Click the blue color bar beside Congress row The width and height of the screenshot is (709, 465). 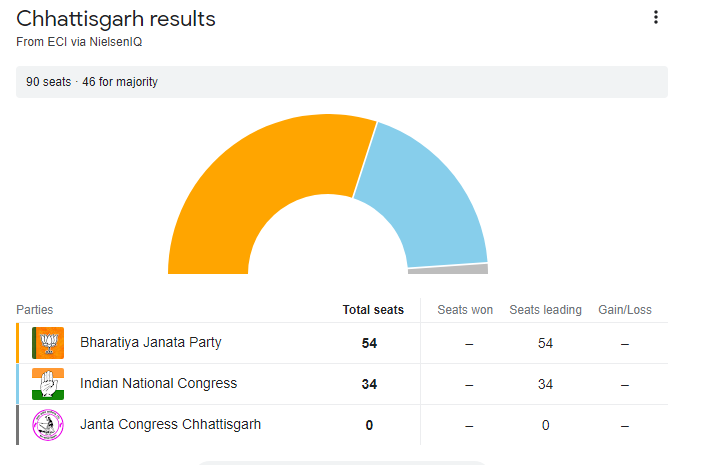coord(18,384)
